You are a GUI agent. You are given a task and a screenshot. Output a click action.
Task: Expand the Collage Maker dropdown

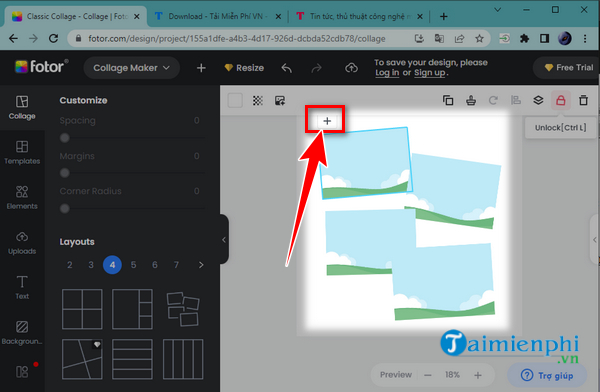pyautogui.click(x=132, y=68)
